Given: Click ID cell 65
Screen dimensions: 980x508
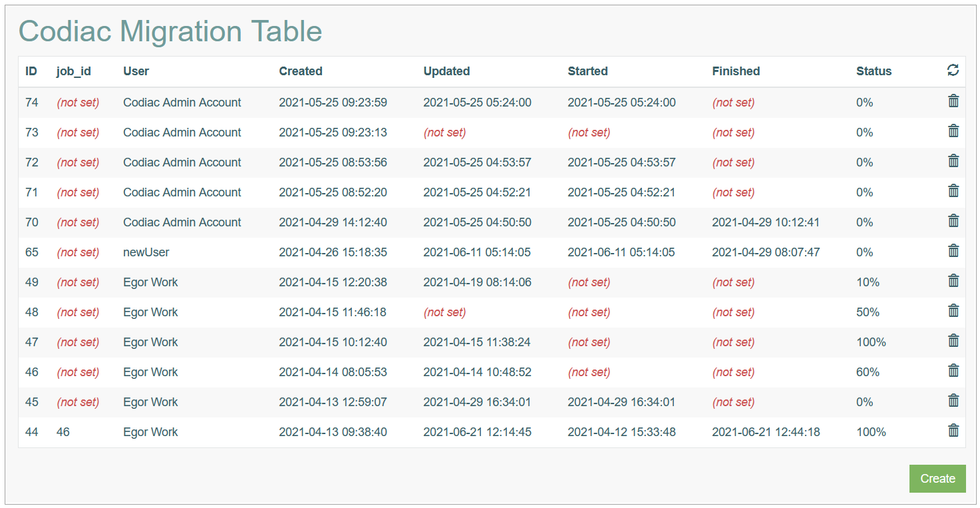Looking at the screenshot, I should [32, 252].
